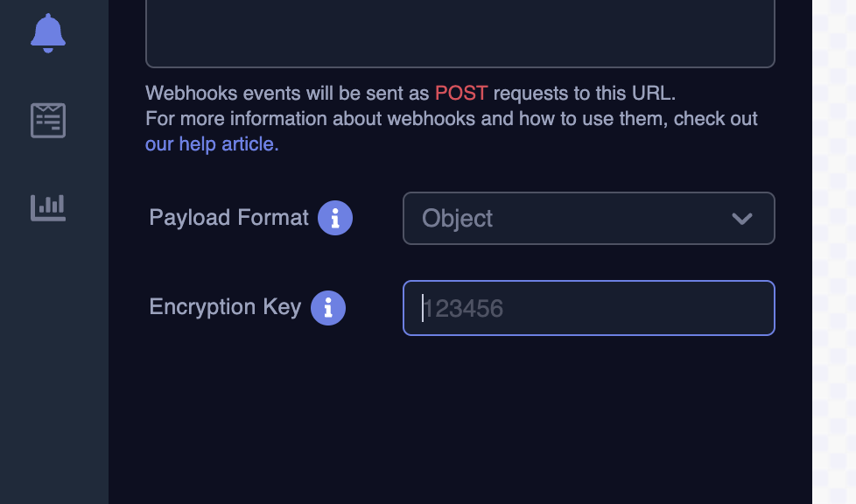Expand the Object format selector
This screenshot has width=856, height=504.
pos(588,218)
